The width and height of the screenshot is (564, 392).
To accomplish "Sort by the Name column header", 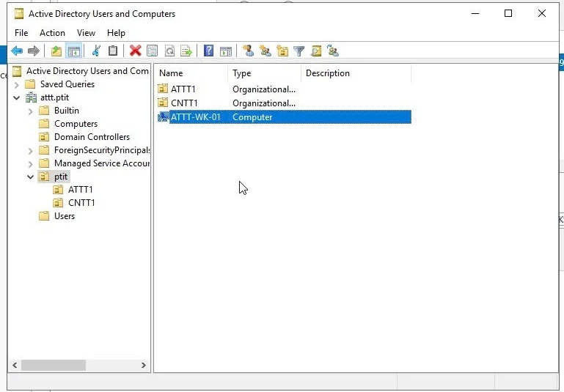I will 191,73.
